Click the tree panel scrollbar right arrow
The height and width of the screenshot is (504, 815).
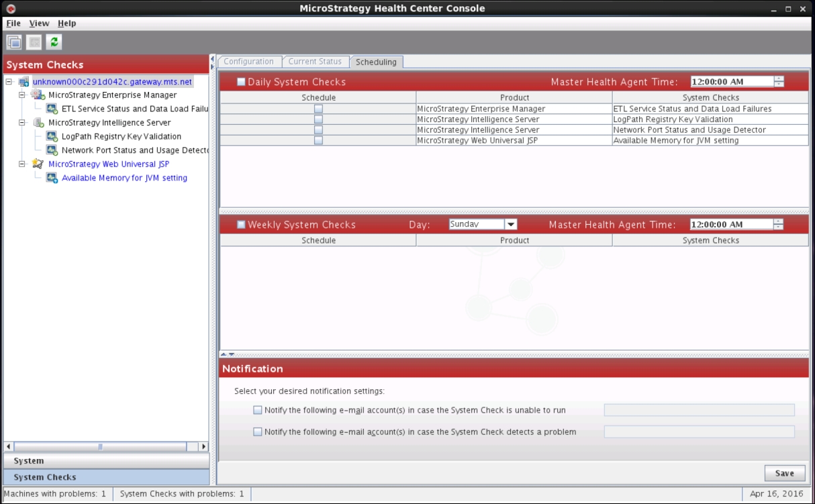[204, 447]
